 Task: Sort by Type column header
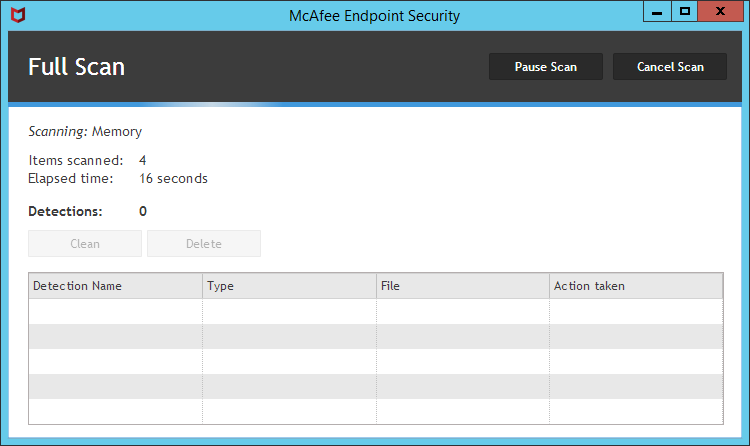(289, 286)
